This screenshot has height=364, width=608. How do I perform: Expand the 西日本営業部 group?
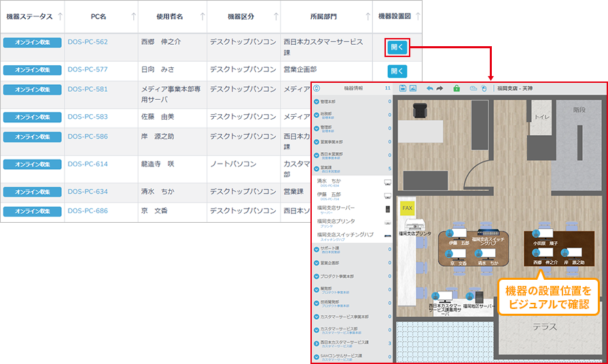[x=317, y=156]
